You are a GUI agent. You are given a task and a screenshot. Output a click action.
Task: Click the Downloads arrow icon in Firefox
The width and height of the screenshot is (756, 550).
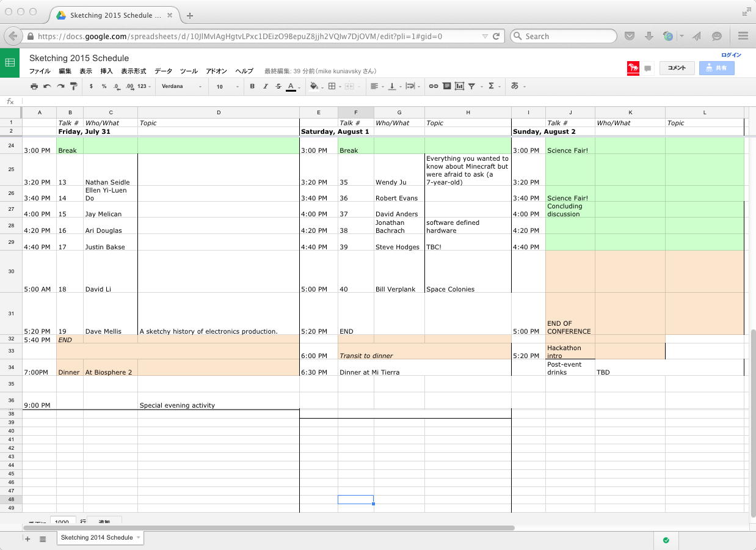(649, 36)
